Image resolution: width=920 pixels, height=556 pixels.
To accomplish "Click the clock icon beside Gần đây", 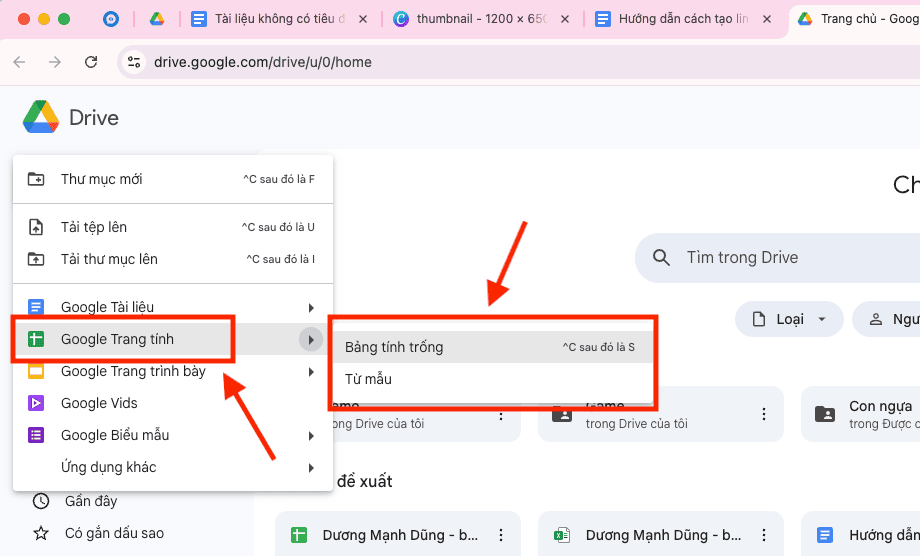I will 41,501.
